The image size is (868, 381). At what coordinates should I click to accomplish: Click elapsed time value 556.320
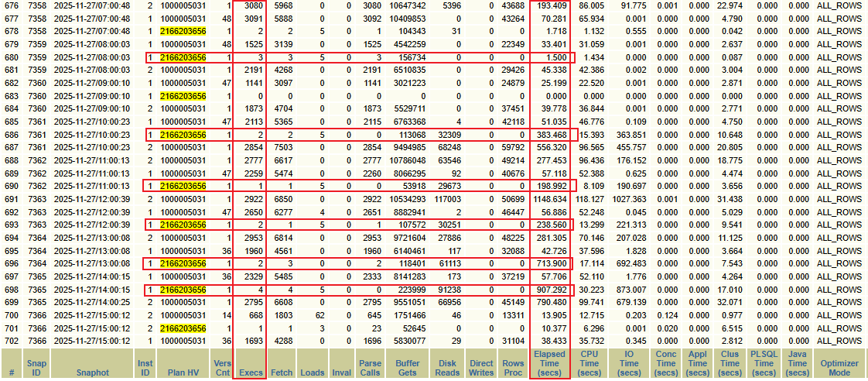(x=553, y=147)
